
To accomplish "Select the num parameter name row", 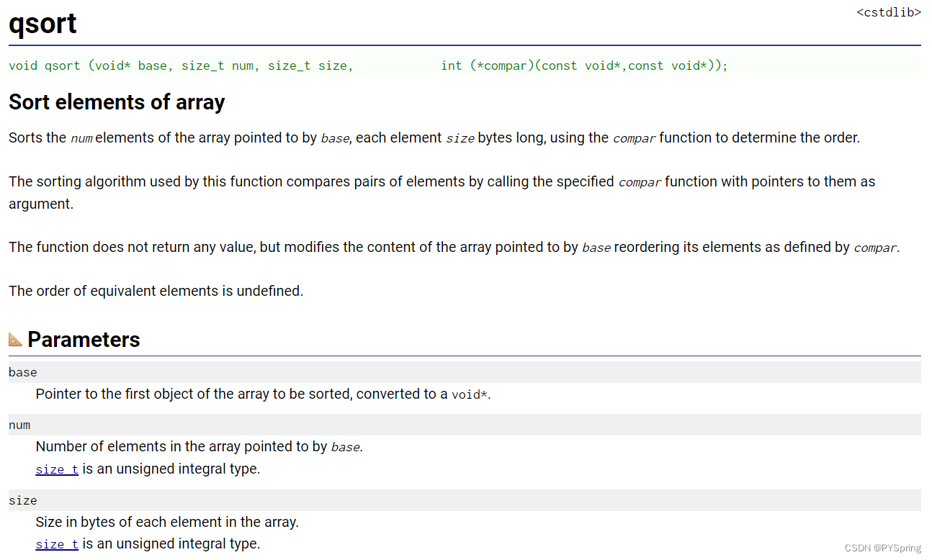I will click(465, 425).
